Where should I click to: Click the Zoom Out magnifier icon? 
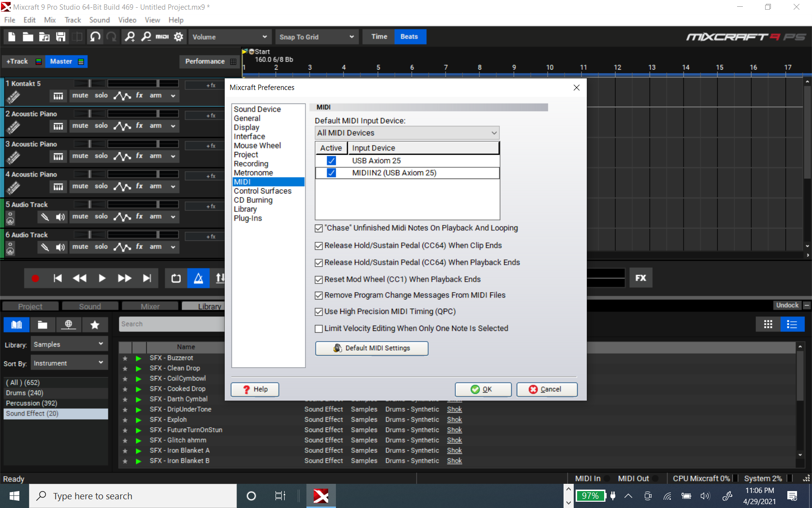[x=146, y=37]
